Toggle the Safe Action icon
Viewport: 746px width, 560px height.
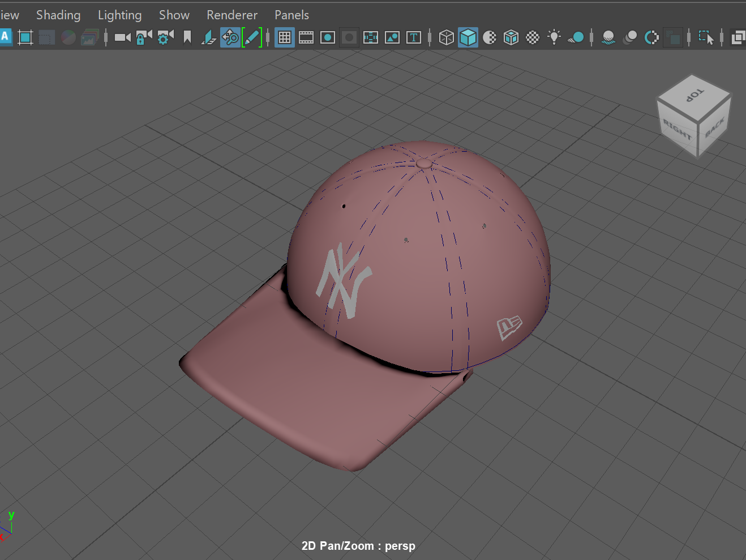pyautogui.click(x=392, y=37)
